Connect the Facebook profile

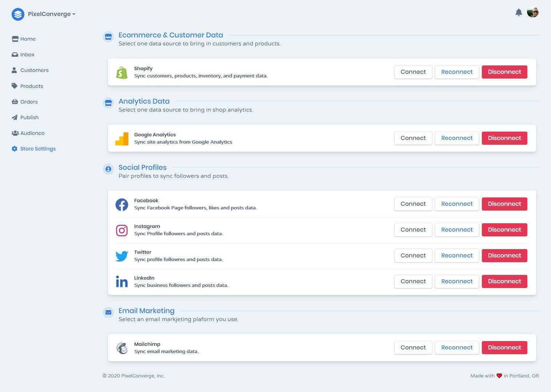tap(413, 204)
